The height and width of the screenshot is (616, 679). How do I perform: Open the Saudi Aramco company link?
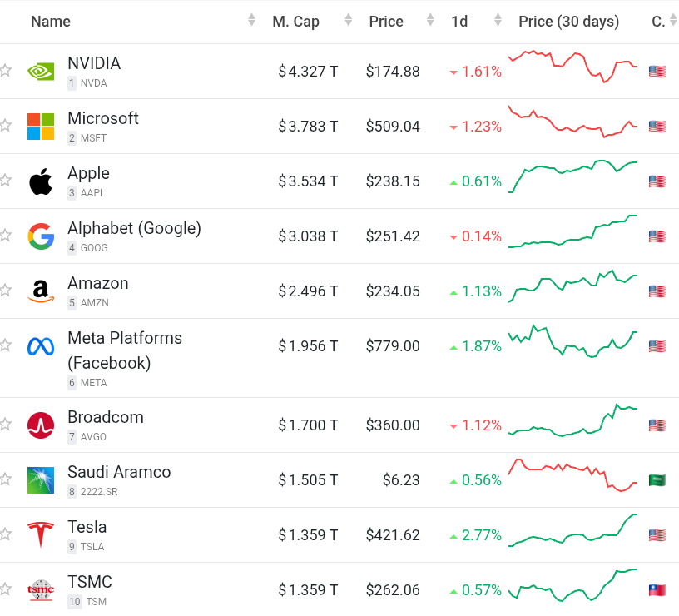click(x=119, y=472)
